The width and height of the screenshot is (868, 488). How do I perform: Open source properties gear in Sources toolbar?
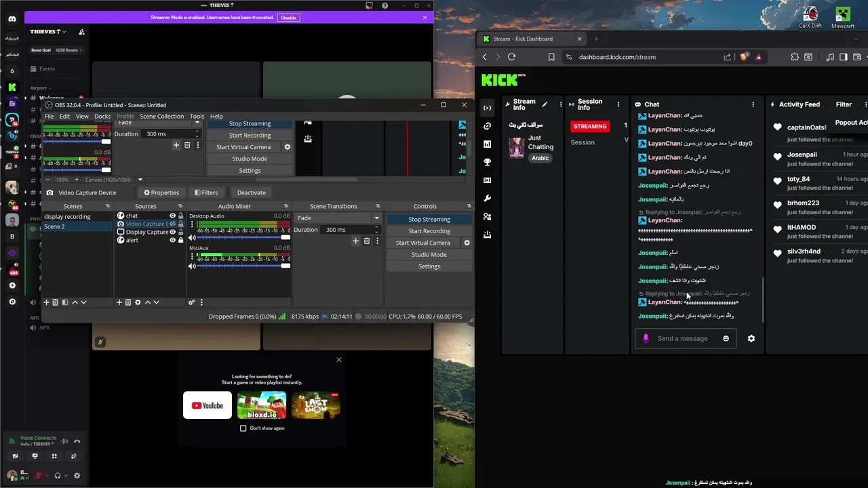[x=138, y=302]
